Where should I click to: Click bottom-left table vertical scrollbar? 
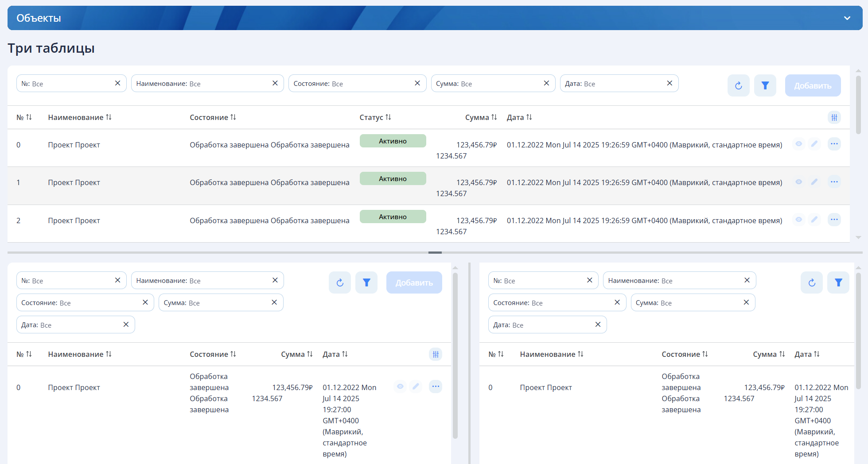pos(455,356)
